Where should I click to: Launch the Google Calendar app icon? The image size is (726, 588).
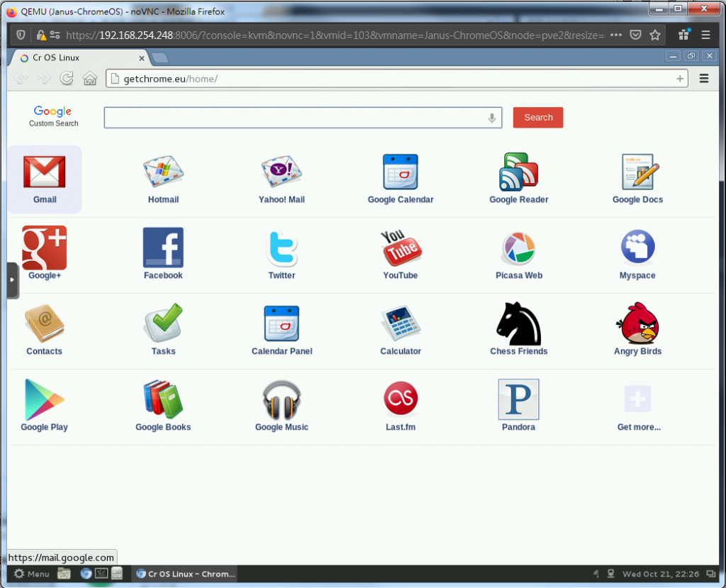401,172
